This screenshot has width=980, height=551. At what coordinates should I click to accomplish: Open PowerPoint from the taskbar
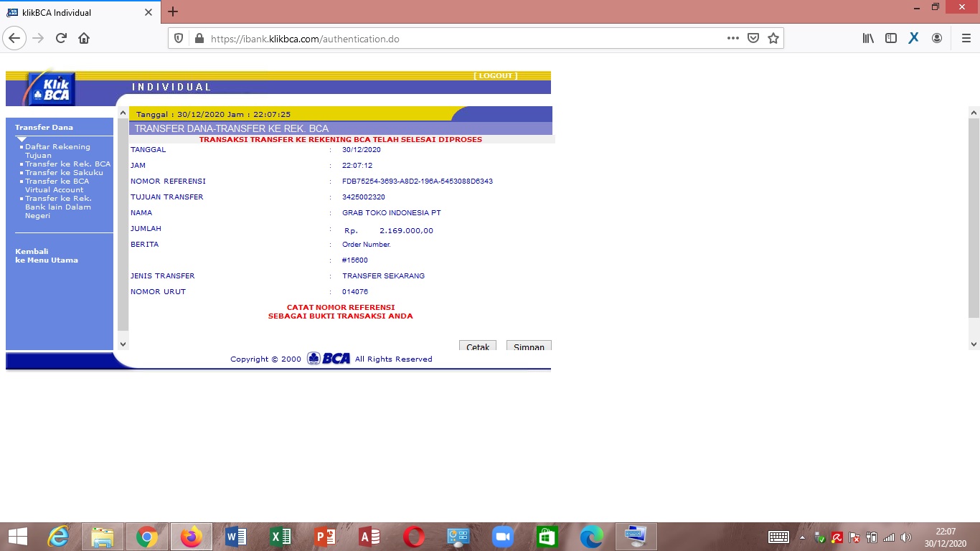(324, 537)
